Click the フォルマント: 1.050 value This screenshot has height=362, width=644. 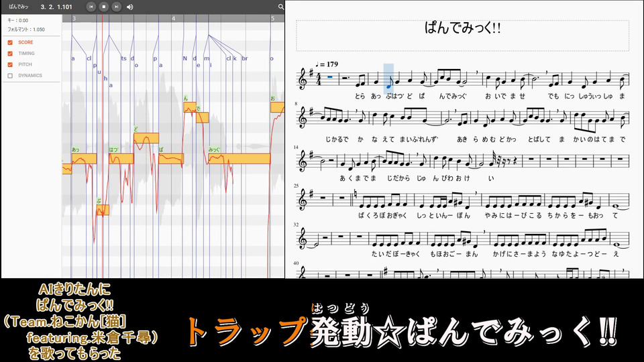tap(26, 29)
